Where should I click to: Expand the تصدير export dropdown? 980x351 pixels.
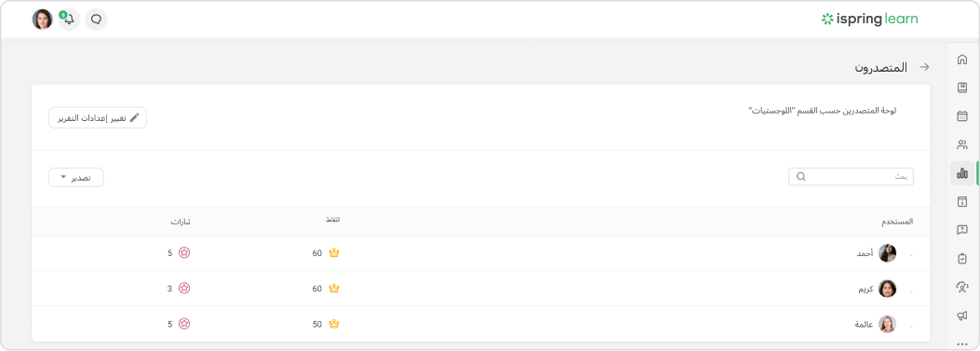(76, 178)
